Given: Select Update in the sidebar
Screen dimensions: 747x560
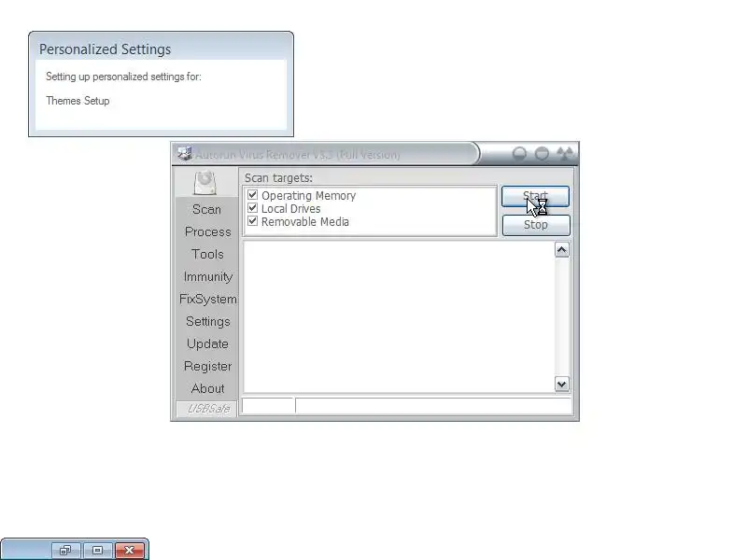Looking at the screenshot, I should pyautogui.click(x=207, y=343).
